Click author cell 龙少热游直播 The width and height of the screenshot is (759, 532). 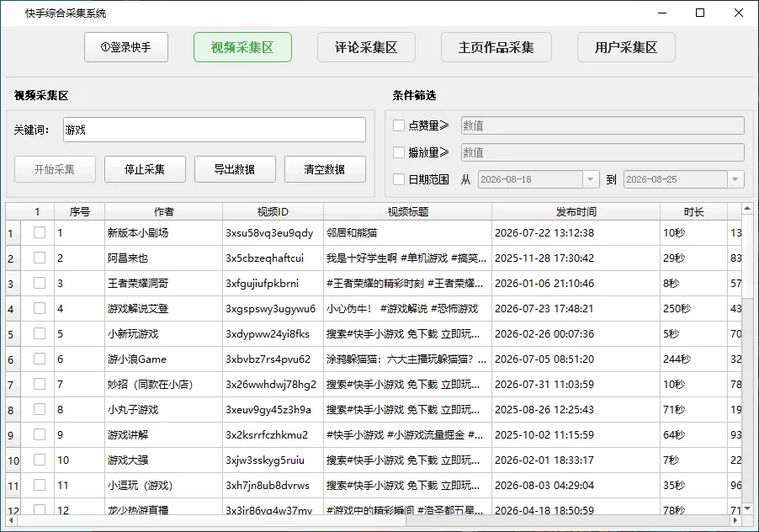point(163,508)
